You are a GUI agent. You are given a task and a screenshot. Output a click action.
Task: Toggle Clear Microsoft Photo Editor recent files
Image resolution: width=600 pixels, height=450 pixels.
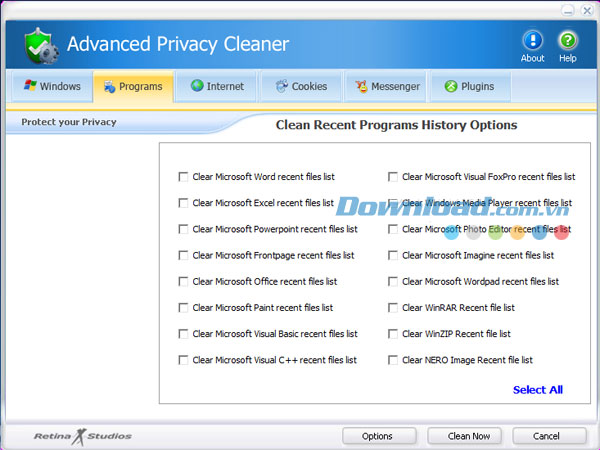[393, 229]
